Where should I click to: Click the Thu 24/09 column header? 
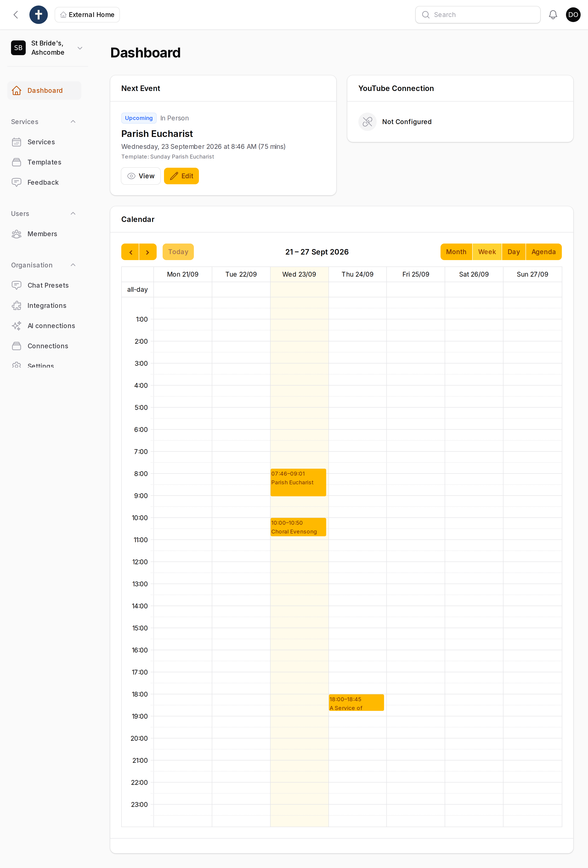(357, 274)
